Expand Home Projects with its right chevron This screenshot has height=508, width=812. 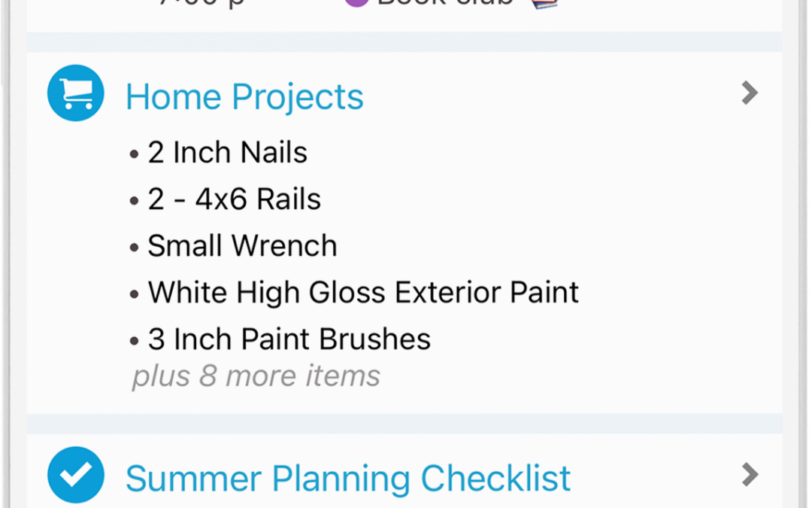click(x=749, y=93)
